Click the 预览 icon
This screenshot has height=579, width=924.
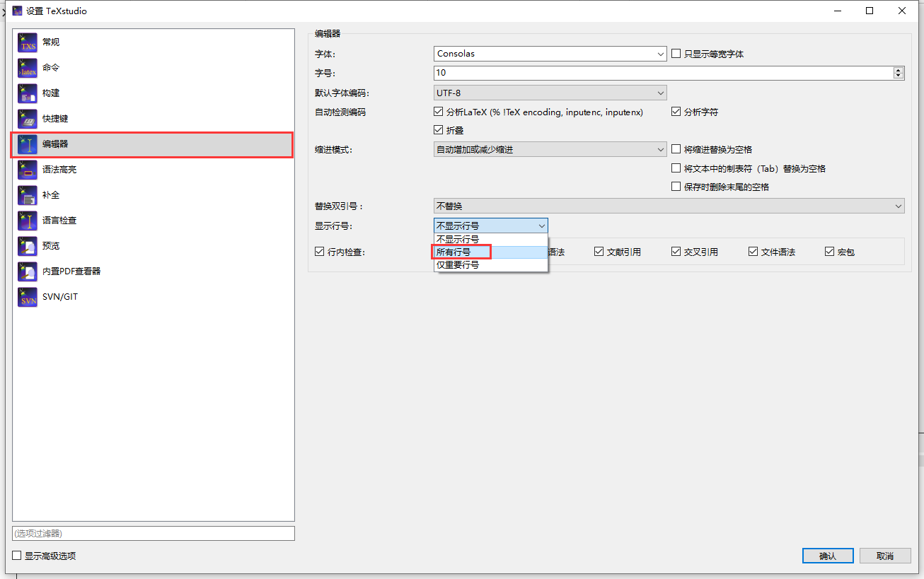click(x=28, y=246)
